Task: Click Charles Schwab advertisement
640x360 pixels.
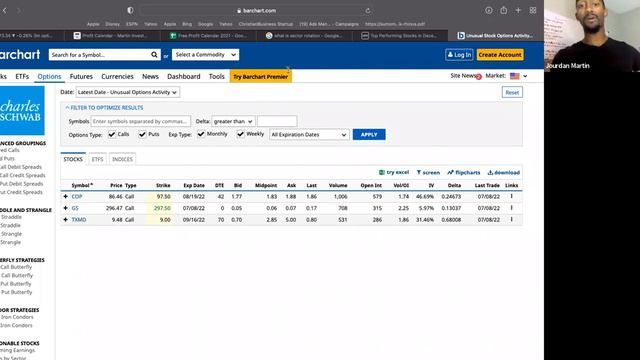Action: tap(22, 111)
